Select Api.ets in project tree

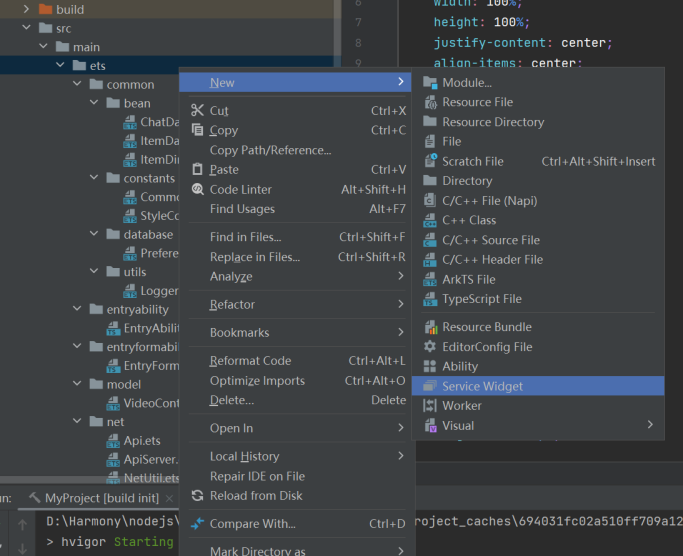(x=142, y=441)
